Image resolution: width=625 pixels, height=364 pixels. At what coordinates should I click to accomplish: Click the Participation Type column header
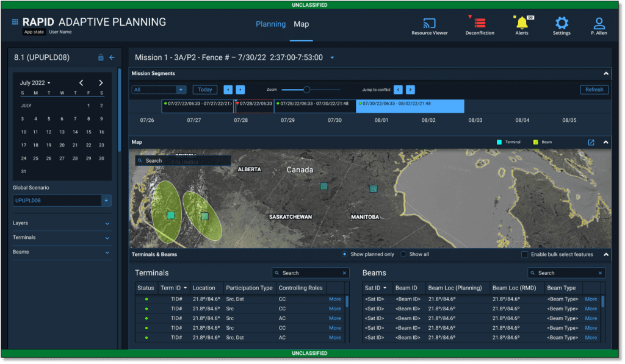[x=249, y=288]
